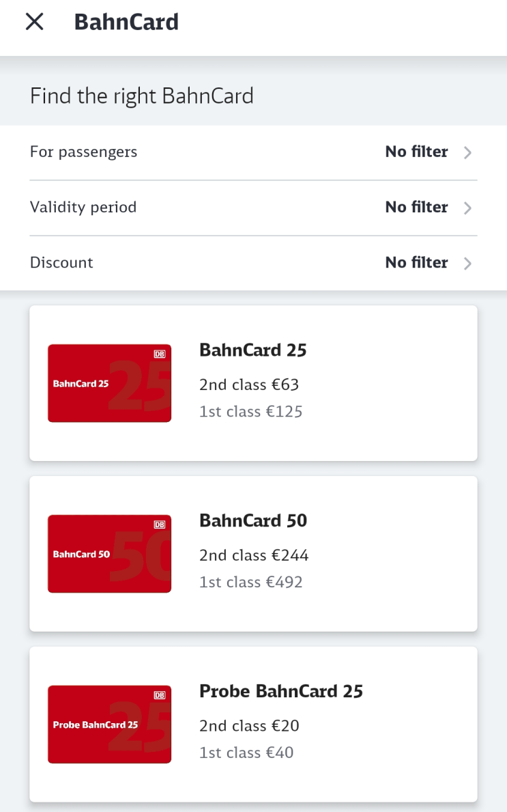Open the BahnCard 25 title
Viewport: 507px width, 812px height.
tap(253, 350)
